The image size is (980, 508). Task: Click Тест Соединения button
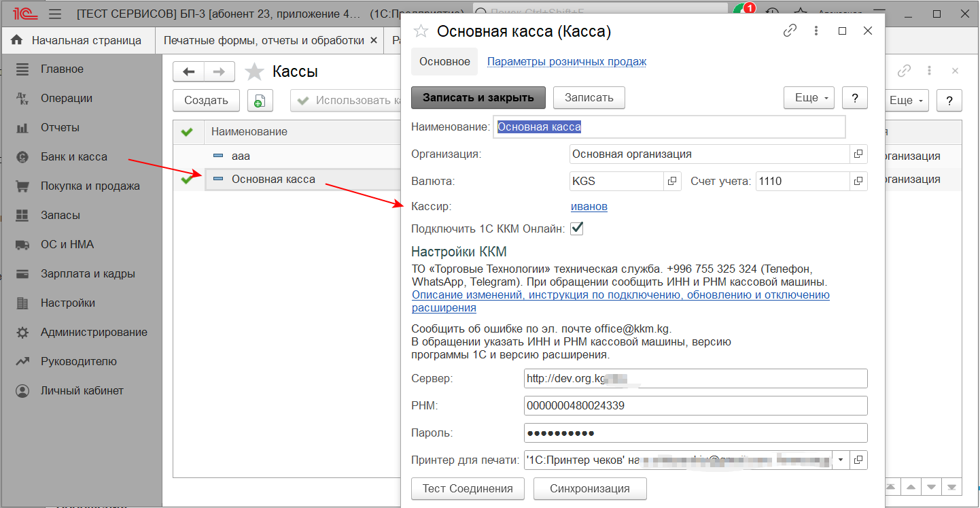coord(468,488)
